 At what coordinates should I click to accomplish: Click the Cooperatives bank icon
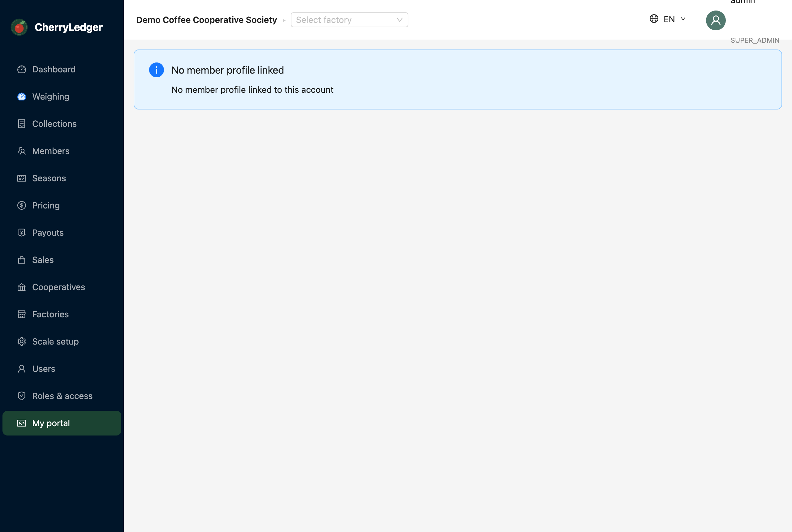(x=22, y=287)
